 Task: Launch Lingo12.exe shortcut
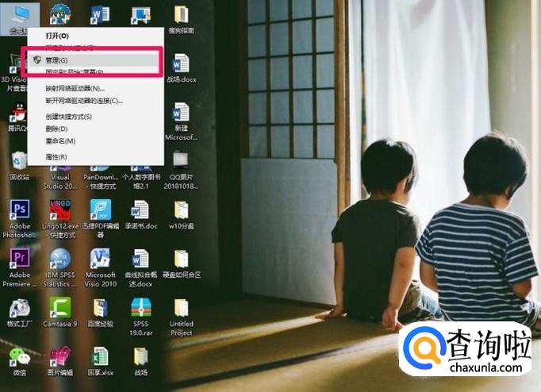pos(60,210)
